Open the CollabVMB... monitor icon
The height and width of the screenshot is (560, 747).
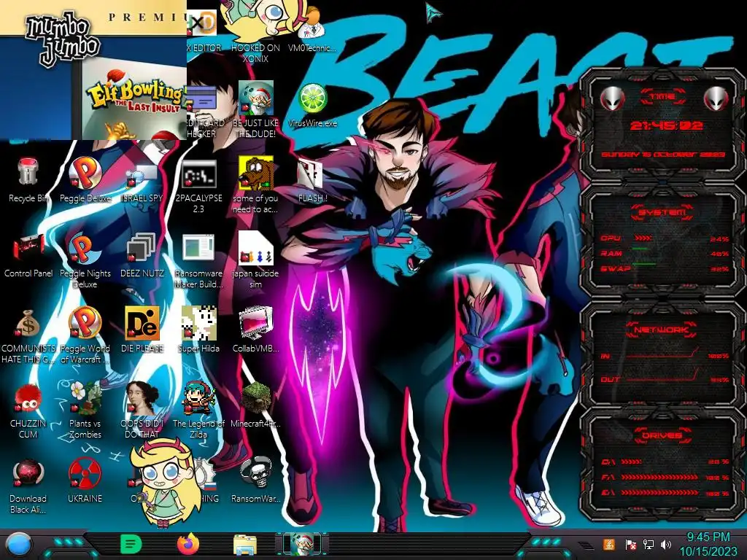tap(255, 330)
